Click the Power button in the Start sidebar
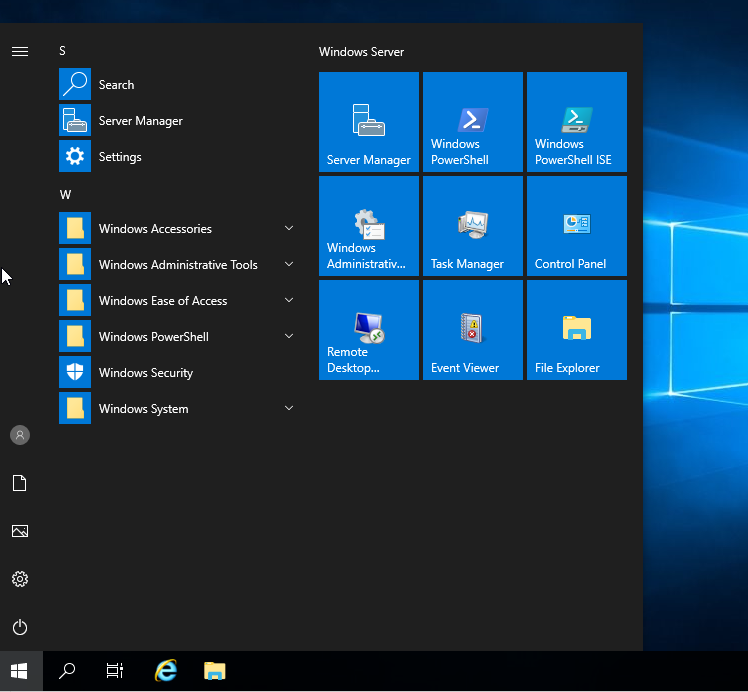Image resolution: width=748 pixels, height=692 pixels. pyautogui.click(x=20, y=627)
